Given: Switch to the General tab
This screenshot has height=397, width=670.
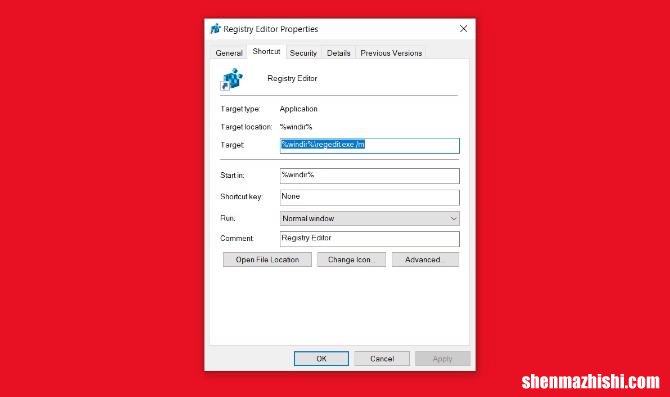Looking at the screenshot, I should pos(229,53).
